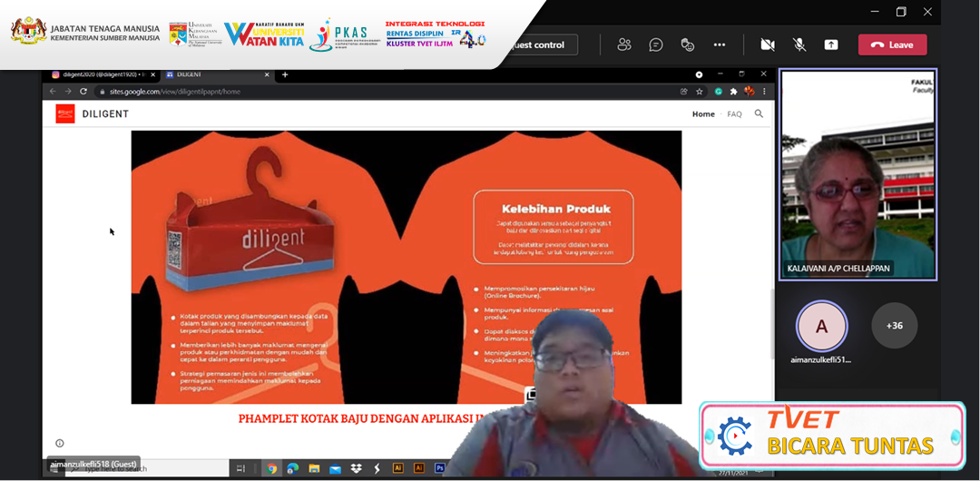This screenshot has height=481, width=980.
Task: Click the share content icon
Action: click(831, 44)
